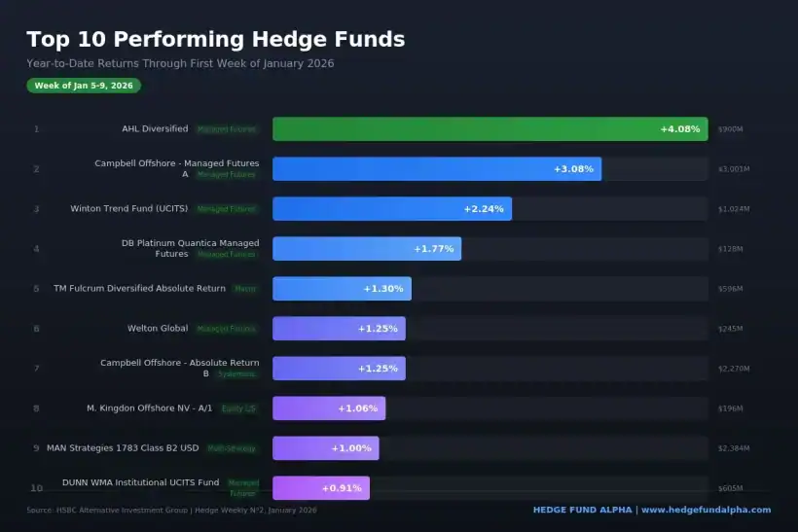Click the Managed Futures tag beside Welton Global
Image resolution: width=798 pixels, height=532 pixels.
click(x=227, y=329)
